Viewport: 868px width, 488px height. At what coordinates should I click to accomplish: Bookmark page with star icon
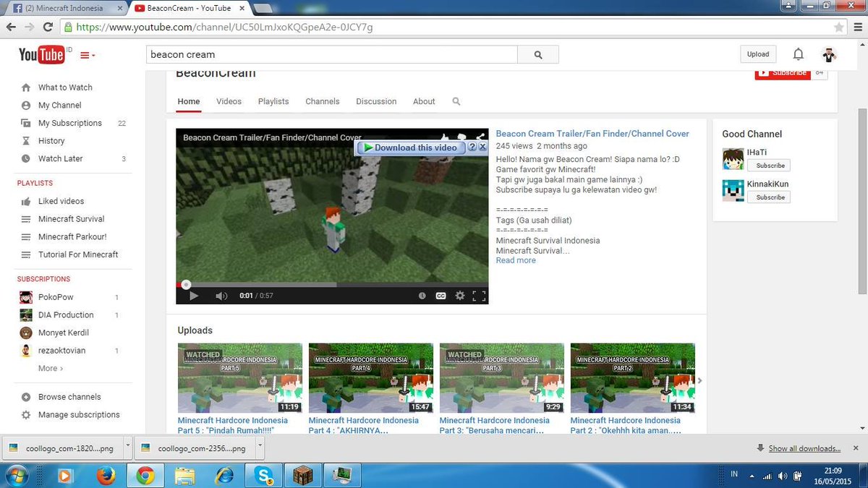pos(839,27)
